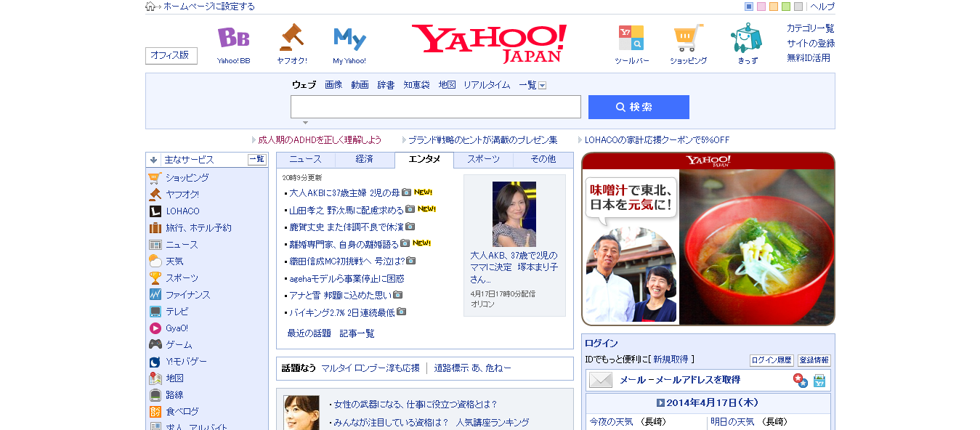Expand the small arrow below the search field

coord(305,123)
